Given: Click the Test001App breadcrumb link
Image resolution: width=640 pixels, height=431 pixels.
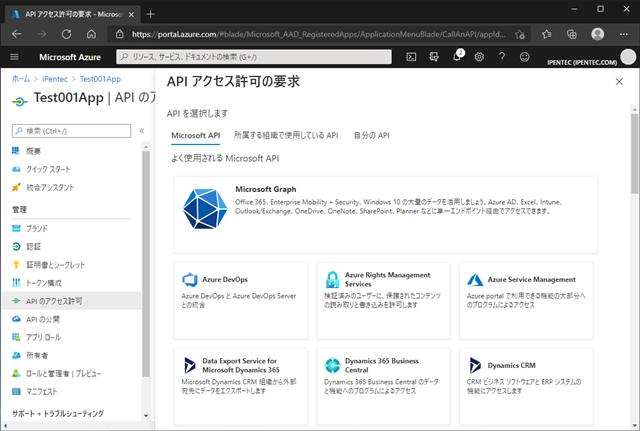Looking at the screenshot, I should pyautogui.click(x=100, y=79).
